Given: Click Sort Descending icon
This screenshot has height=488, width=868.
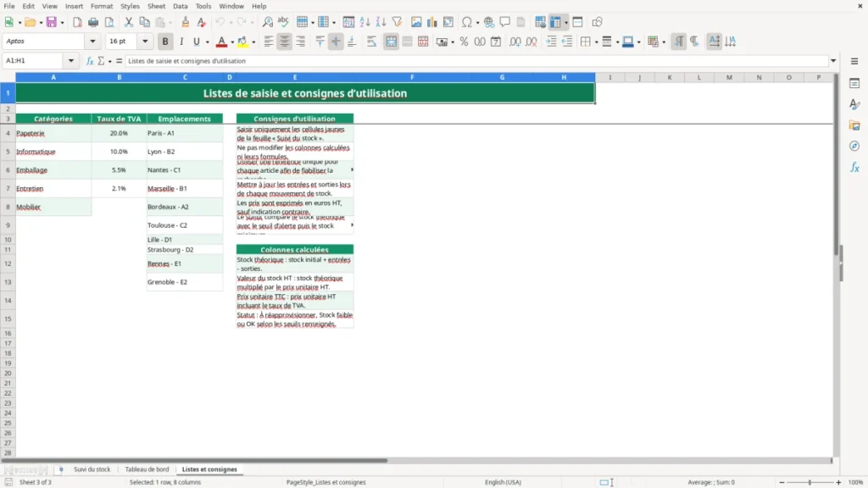Looking at the screenshot, I should tap(381, 22).
